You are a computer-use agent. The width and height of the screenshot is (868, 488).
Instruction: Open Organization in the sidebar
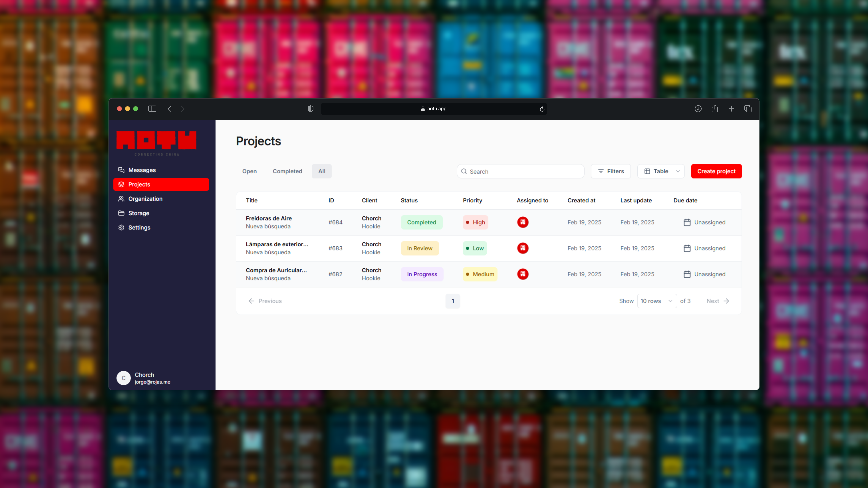click(x=161, y=199)
